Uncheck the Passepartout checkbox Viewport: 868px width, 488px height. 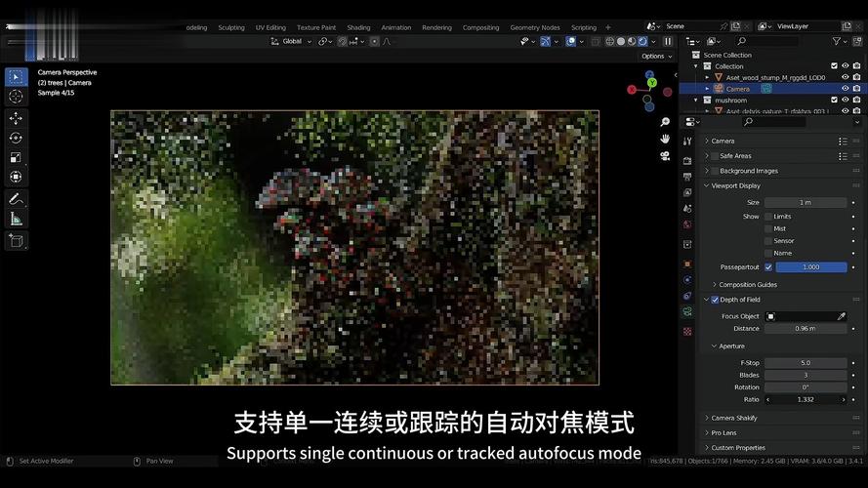tap(768, 267)
